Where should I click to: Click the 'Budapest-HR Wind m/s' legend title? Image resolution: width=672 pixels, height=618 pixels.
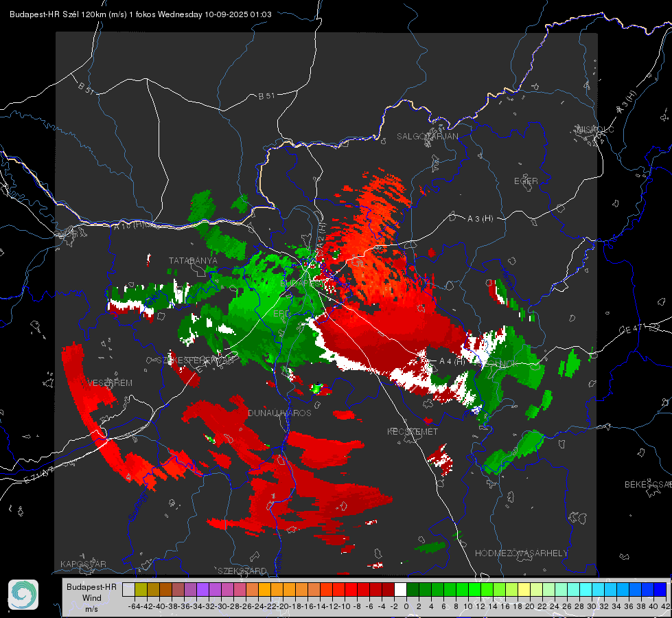pyautogui.click(x=91, y=598)
